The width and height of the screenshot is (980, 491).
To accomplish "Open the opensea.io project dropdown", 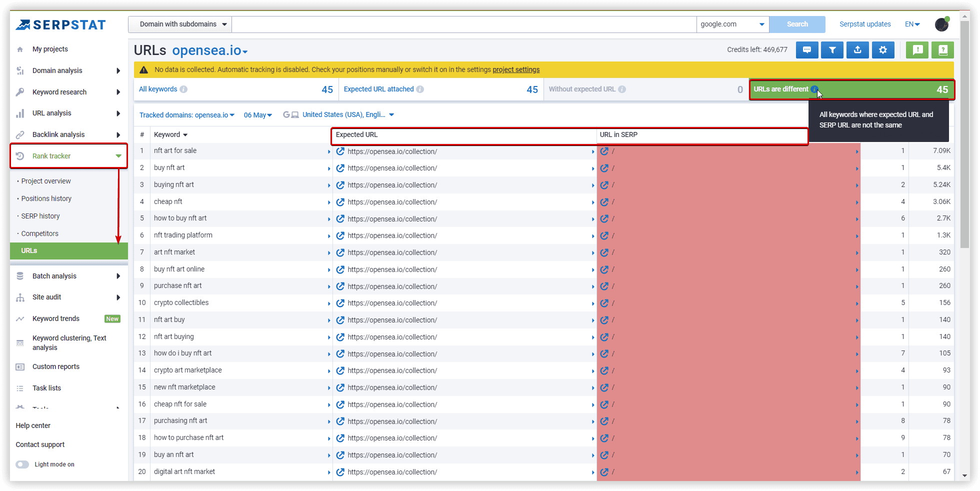I will 210,50.
